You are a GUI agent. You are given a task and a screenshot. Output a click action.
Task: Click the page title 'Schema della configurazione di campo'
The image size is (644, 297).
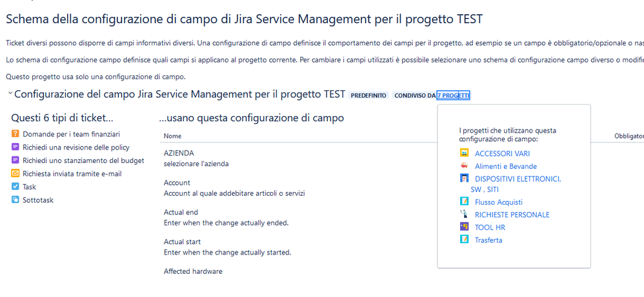tap(244, 19)
